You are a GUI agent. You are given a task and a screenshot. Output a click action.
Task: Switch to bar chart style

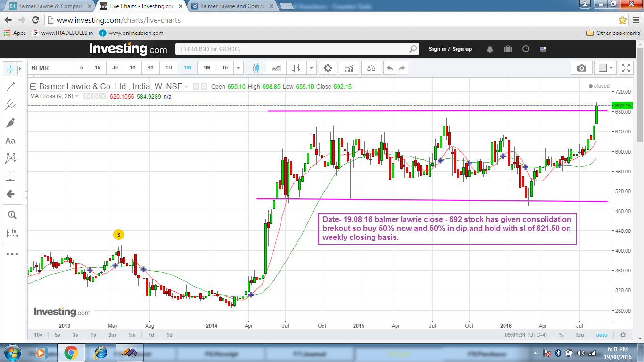pyautogui.click(x=296, y=68)
